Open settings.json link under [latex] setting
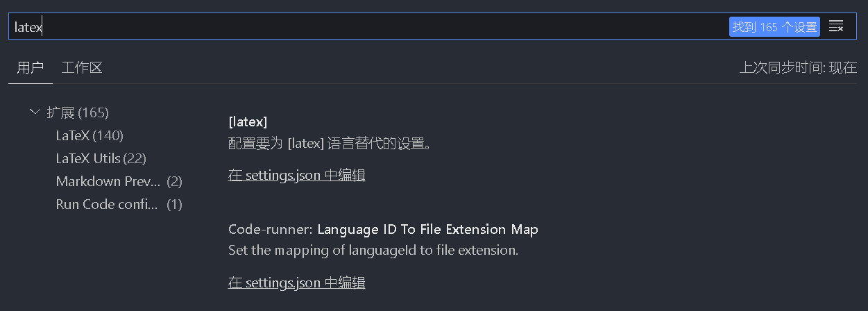This screenshot has width=868, height=311. click(296, 175)
